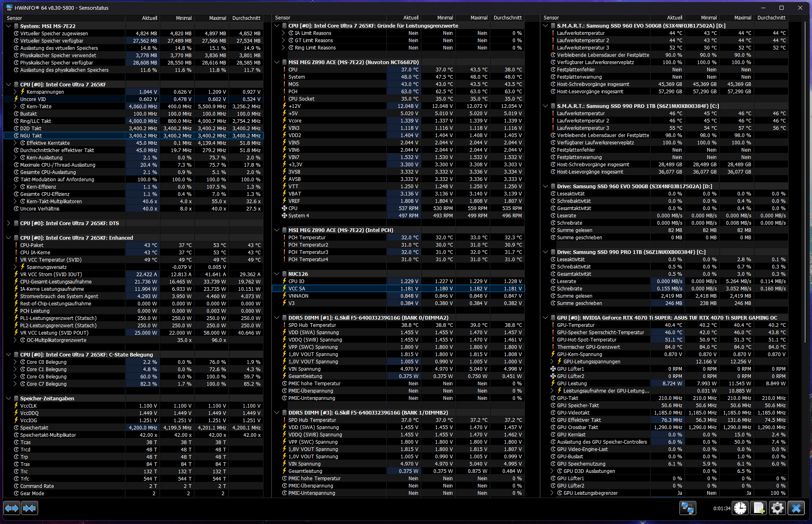
Task: Collapse the NUC126 sensor group
Action: pos(277,274)
